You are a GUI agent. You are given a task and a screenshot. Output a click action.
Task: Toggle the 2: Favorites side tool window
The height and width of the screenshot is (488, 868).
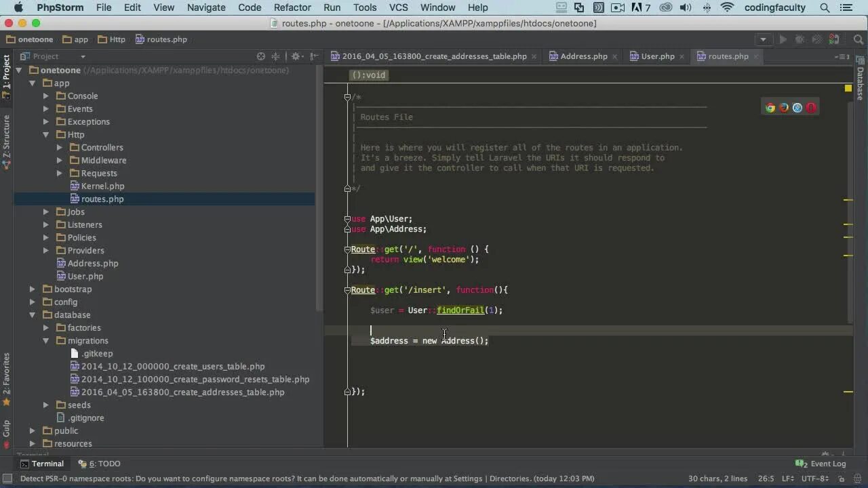pos(6,378)
